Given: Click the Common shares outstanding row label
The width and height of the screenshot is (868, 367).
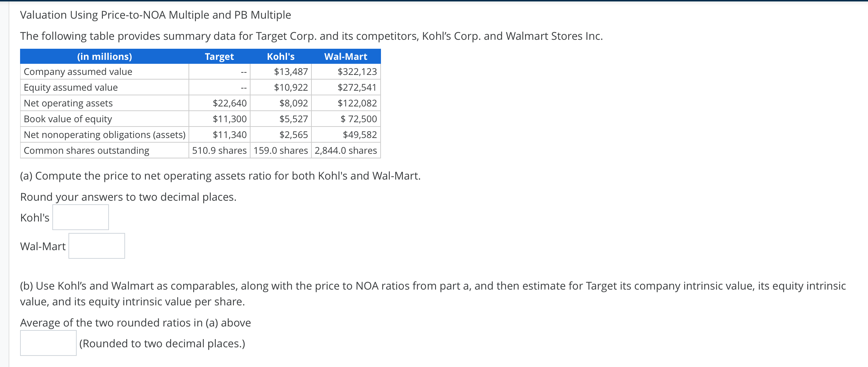Looking at the screenshot, I should (86, 151).
